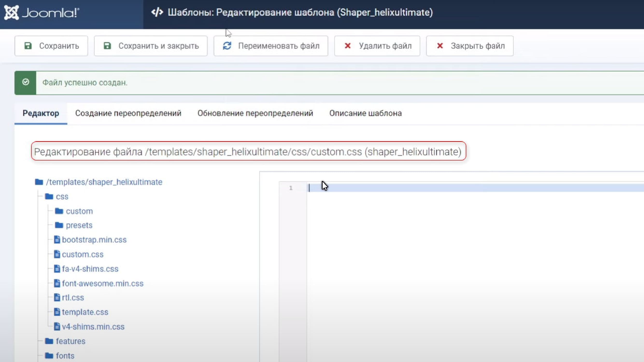644x362 pixels.
Task: Click the template.css file icon
Action: 57,312
